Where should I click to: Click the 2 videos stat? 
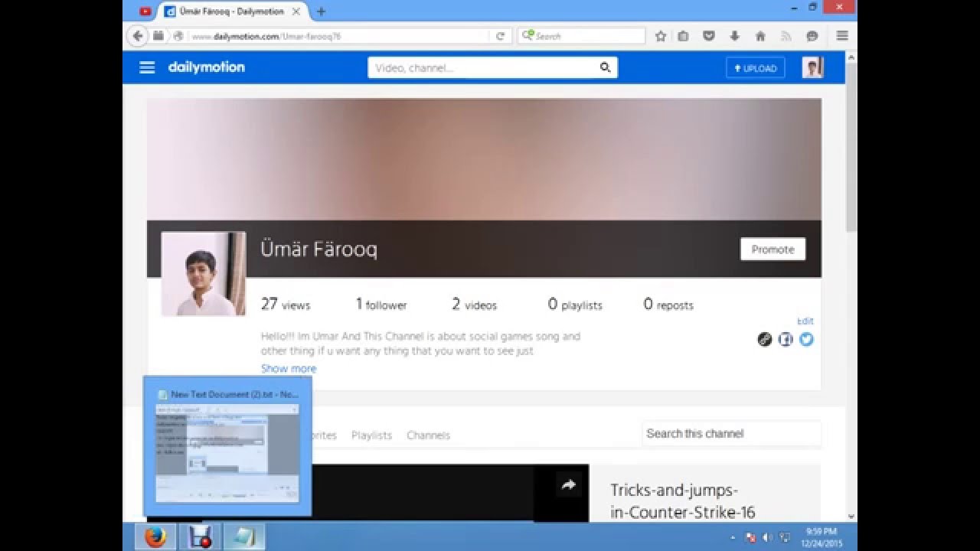(474, 304)
